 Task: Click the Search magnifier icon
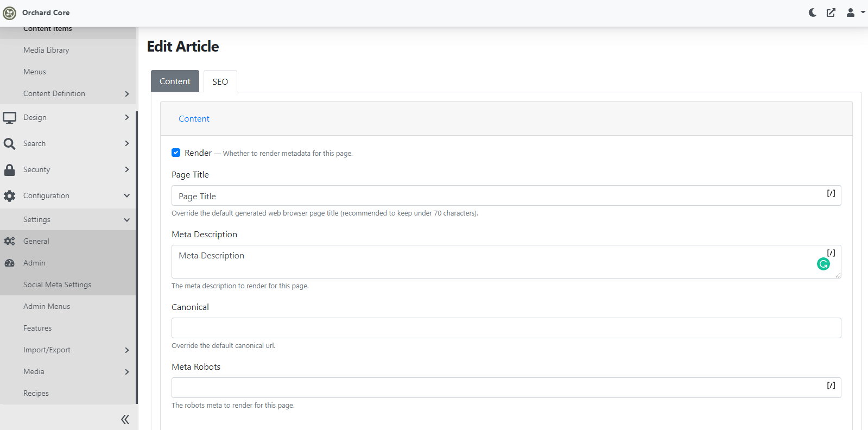(x=10, y=143)
